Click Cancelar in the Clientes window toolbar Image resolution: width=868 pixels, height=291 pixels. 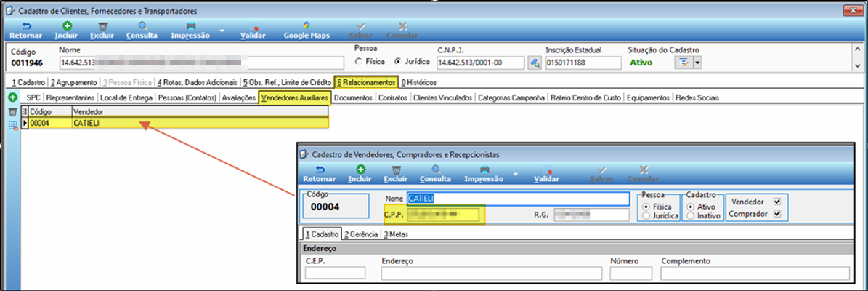tap(402, 31)
